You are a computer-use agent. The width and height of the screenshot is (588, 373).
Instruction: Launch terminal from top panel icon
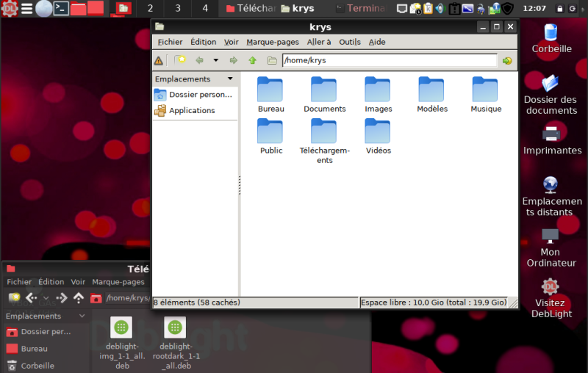point(62,9)
